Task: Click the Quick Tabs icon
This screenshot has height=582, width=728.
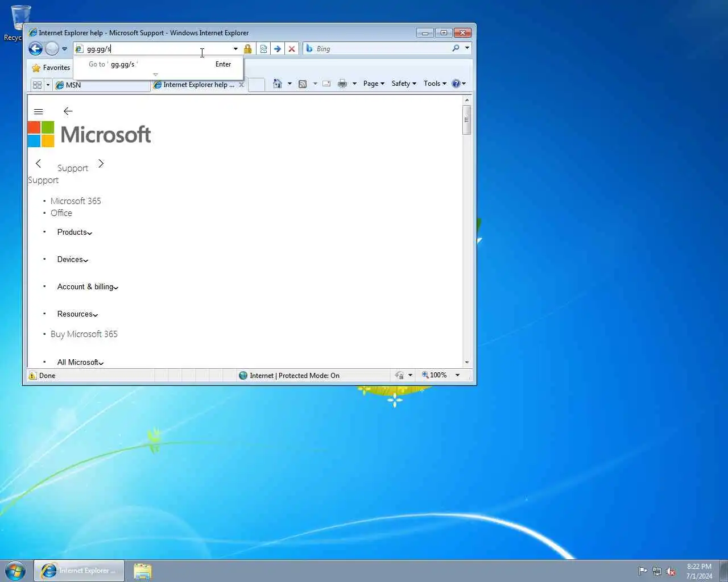Action: pos(38,85)
